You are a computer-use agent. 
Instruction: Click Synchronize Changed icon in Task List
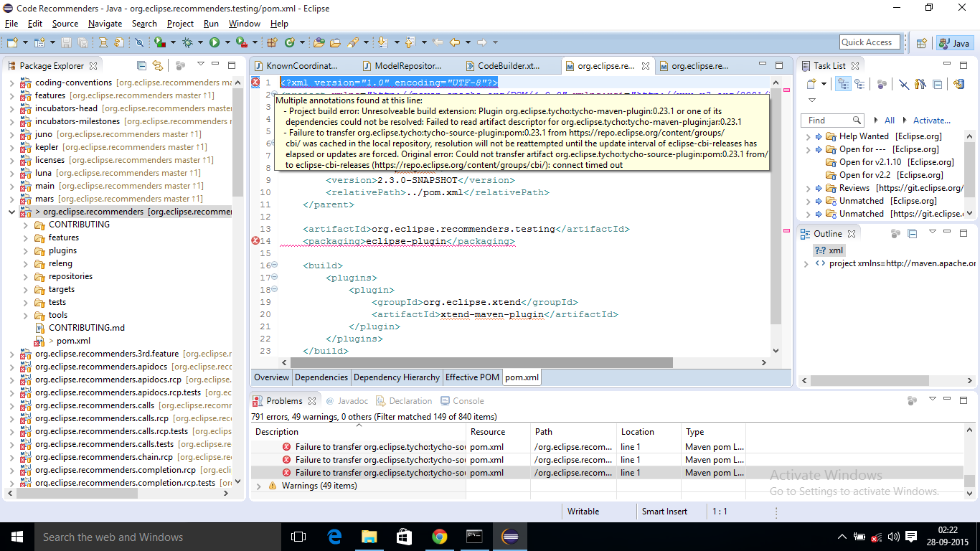point(959,84)
